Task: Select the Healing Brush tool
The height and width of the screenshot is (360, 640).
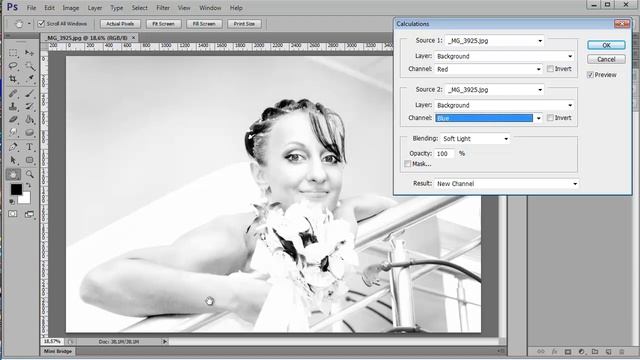Action: [13, 93]
